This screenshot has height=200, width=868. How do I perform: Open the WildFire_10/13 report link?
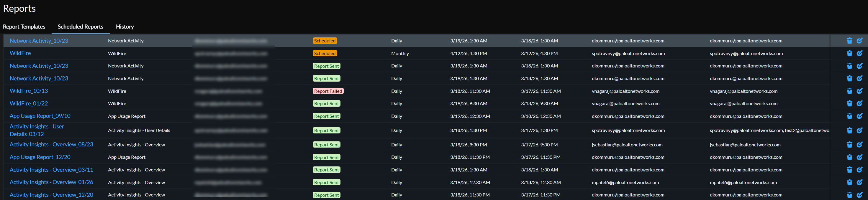29,91
